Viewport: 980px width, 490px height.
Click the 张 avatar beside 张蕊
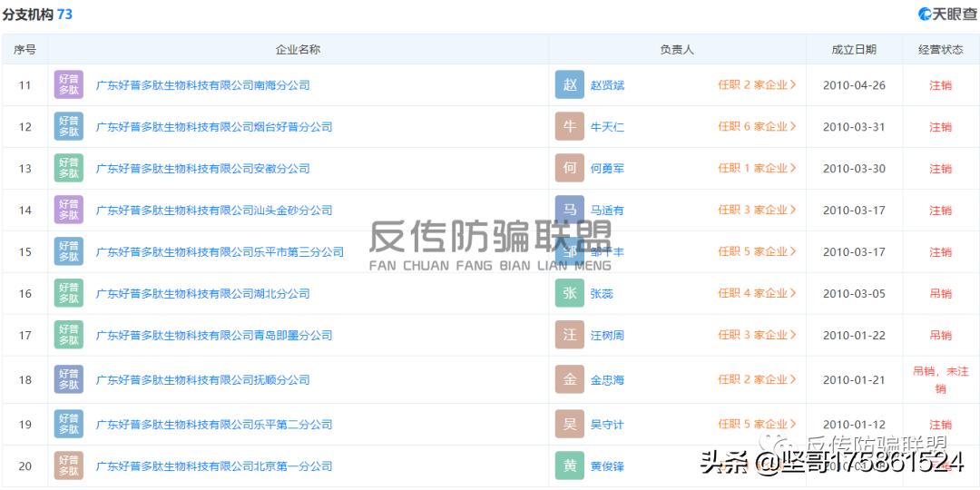(x=569, y=293)
